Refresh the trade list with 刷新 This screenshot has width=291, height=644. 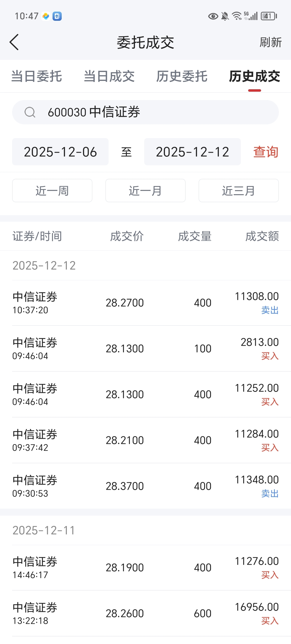tap(271, 42)
